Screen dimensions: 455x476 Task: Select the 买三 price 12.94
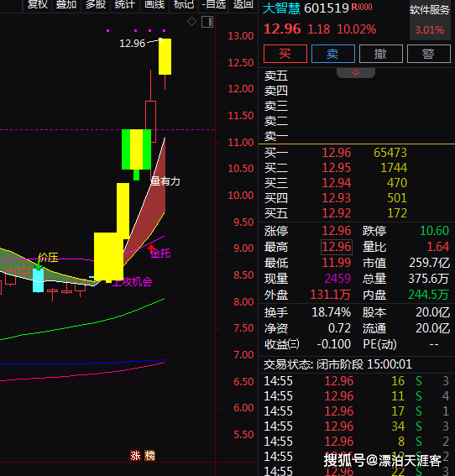[337, 183]
